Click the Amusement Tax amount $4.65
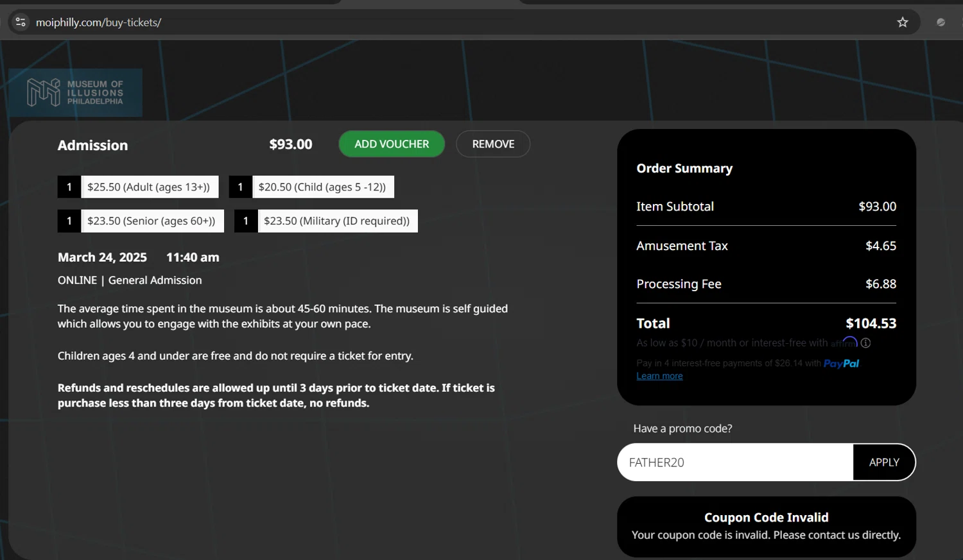This screenshot has height=560, width=963. point(881,246)
